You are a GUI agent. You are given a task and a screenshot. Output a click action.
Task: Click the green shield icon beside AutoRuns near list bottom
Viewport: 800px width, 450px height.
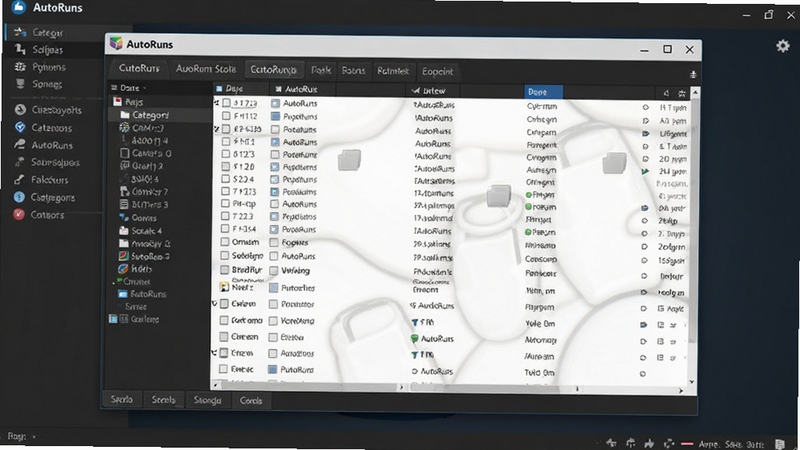(x=414, y=338)
